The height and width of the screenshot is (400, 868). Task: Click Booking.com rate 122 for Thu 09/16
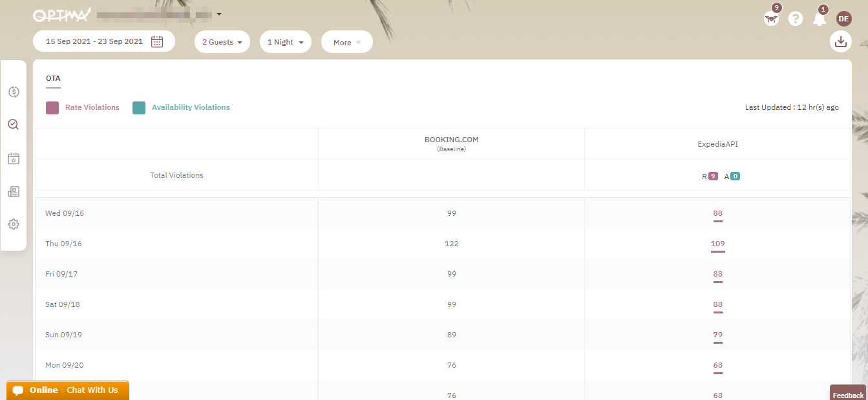452,244
